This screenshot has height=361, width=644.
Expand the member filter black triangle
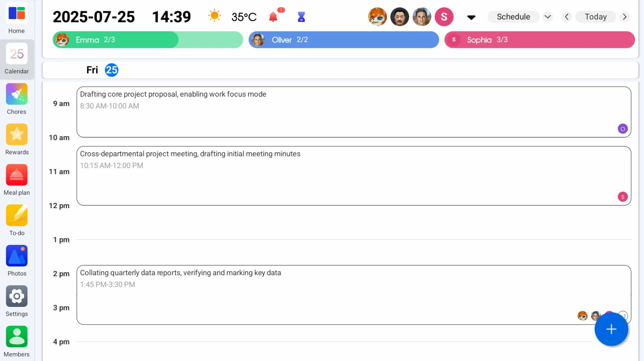click(471, 17)
